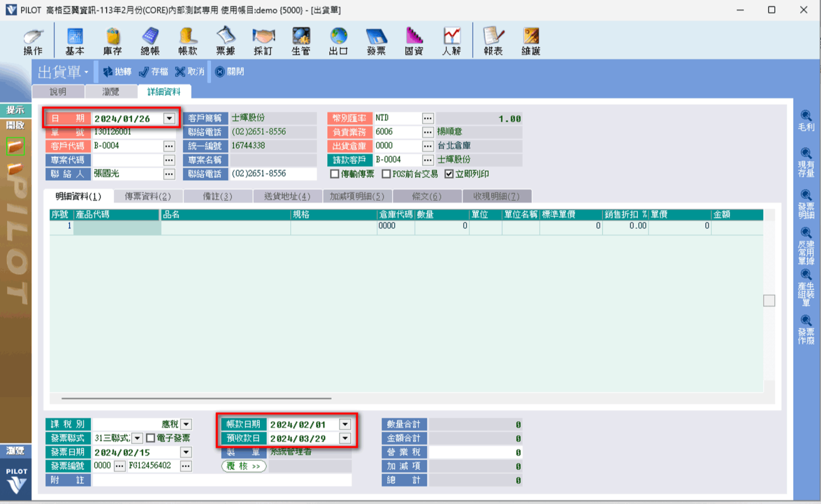Click the 存檔 save button
Screen dimensions: 821x504
pos(154,72)
